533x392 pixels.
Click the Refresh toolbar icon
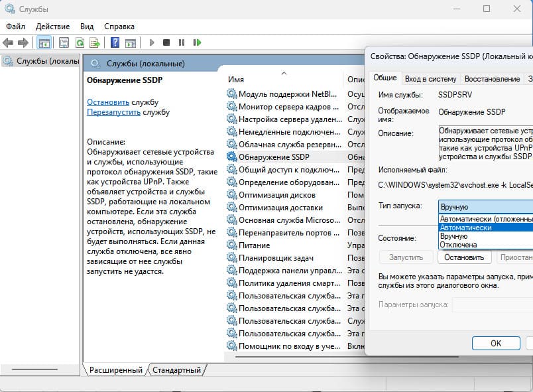pos(80,42)
